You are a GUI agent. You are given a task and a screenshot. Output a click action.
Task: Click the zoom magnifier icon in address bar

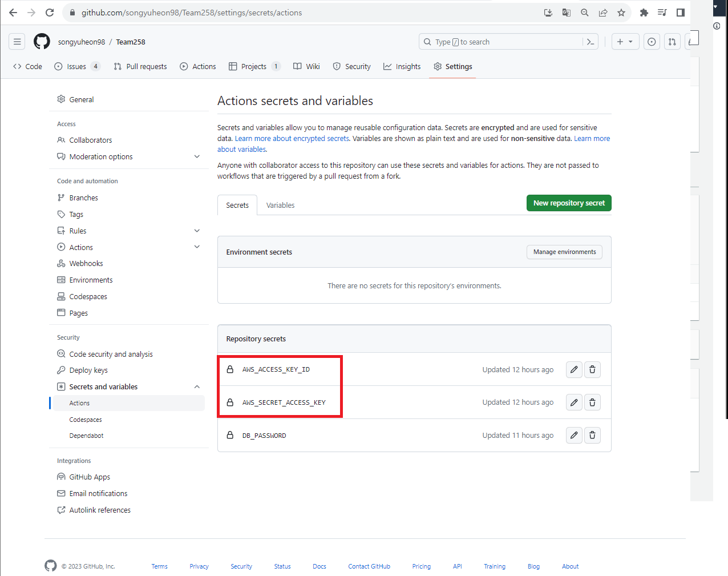[585, 13]
